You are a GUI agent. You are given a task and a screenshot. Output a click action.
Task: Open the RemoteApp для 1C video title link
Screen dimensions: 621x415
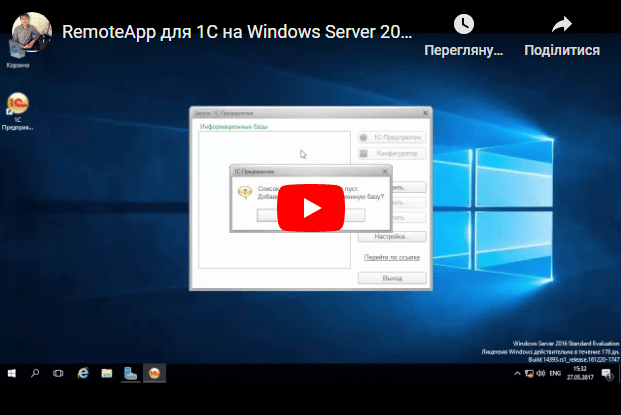(237, 32)
